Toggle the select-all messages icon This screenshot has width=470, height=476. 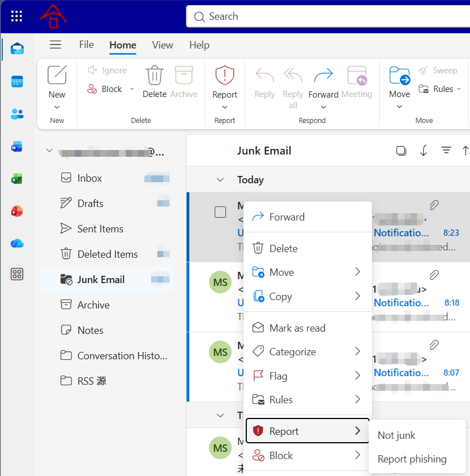point(401,151)
